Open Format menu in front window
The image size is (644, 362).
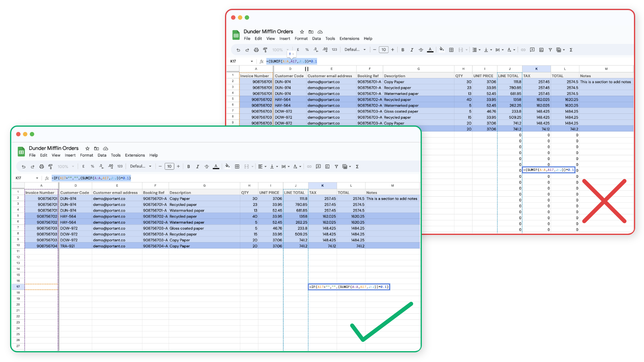tap(87, 155)
